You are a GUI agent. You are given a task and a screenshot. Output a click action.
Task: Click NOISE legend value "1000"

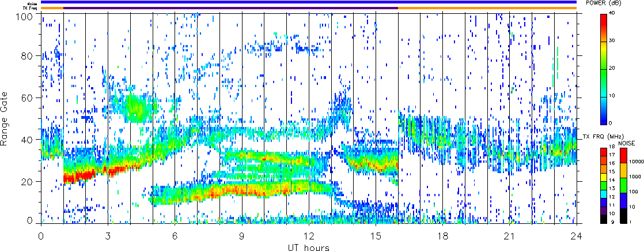point(634,177)
